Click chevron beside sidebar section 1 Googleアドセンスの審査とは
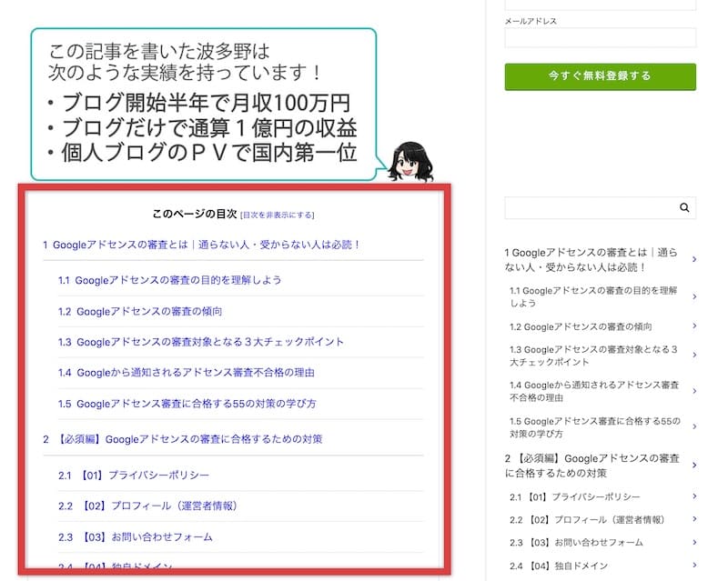728x581 pixels. click(693, 259)
